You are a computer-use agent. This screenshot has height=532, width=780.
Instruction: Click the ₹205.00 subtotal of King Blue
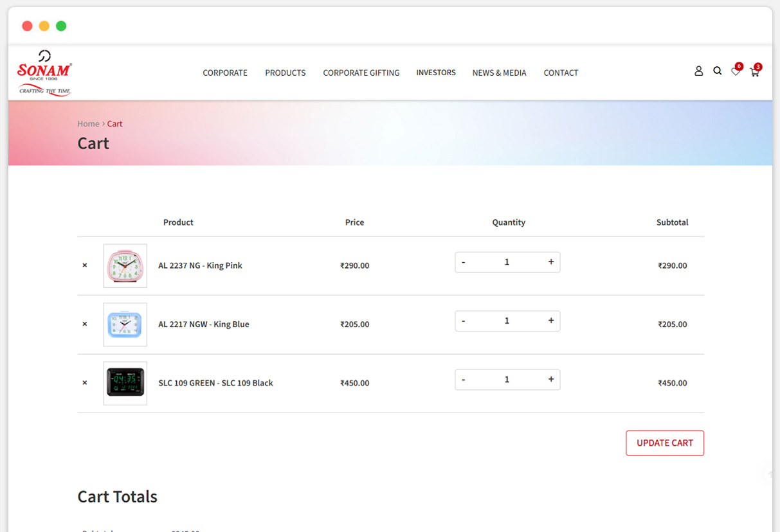(673, 324)
